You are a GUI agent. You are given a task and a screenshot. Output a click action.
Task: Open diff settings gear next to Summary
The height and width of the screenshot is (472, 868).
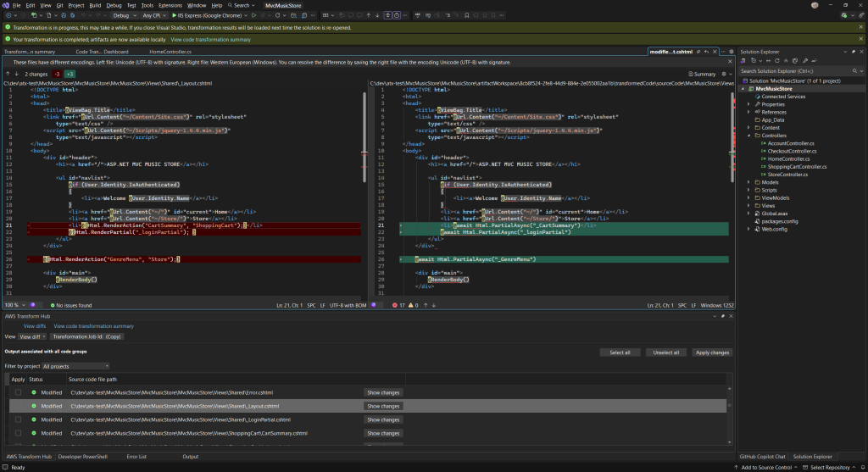point(724,75)
